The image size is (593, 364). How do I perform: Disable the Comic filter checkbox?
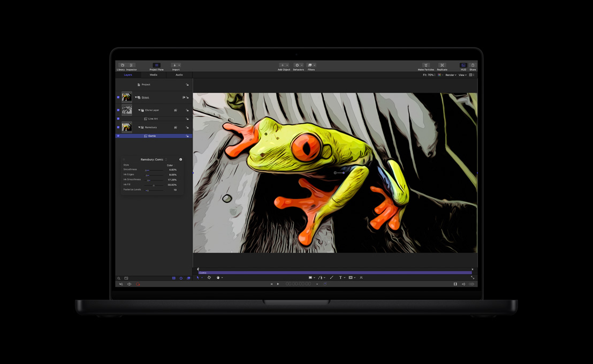tap(118, 136)
